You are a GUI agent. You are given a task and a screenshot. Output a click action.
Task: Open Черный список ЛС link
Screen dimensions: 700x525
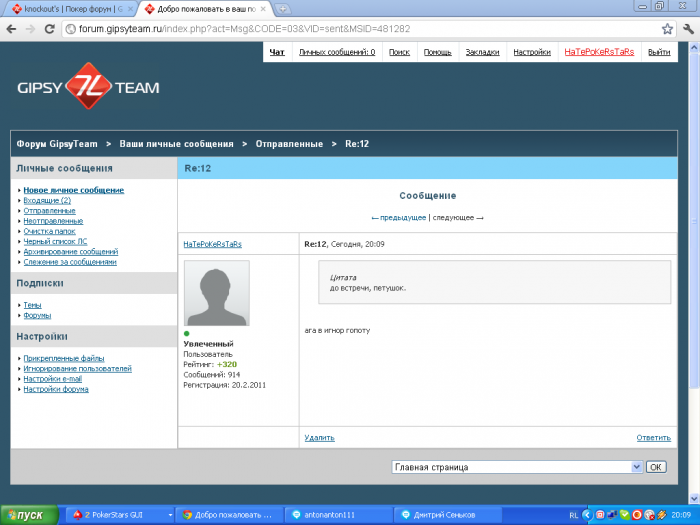pos(55,242)
